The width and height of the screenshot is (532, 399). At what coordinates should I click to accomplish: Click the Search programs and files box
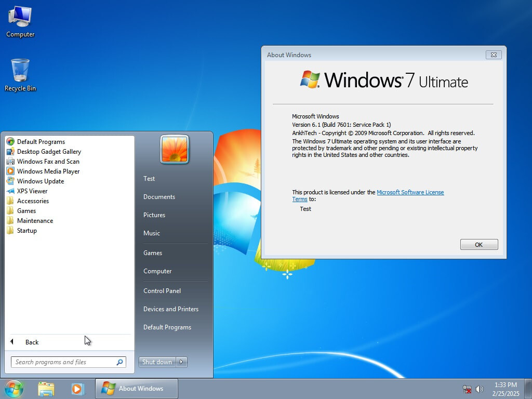pyautogui.click(x=69, y=362)
